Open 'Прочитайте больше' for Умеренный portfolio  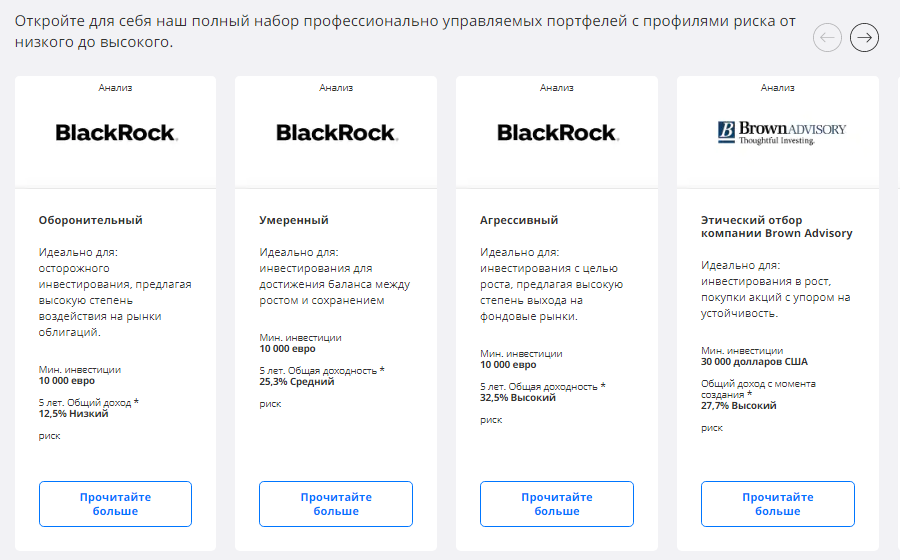coord(336,504)
